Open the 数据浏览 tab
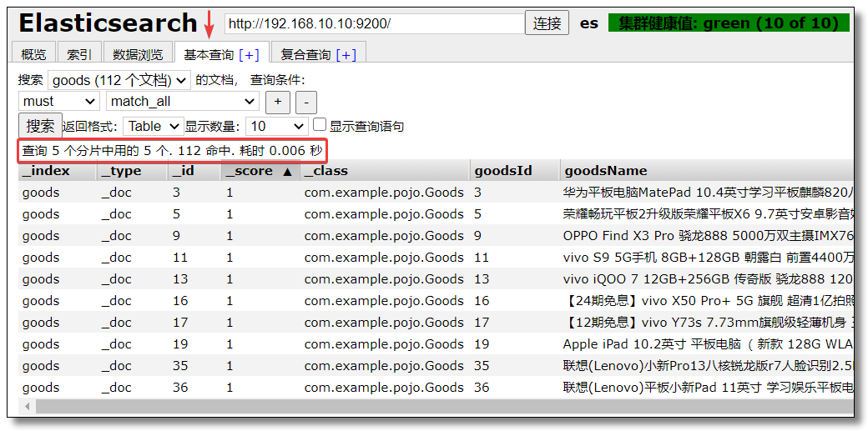868x431 pixels. coord(138,54)
